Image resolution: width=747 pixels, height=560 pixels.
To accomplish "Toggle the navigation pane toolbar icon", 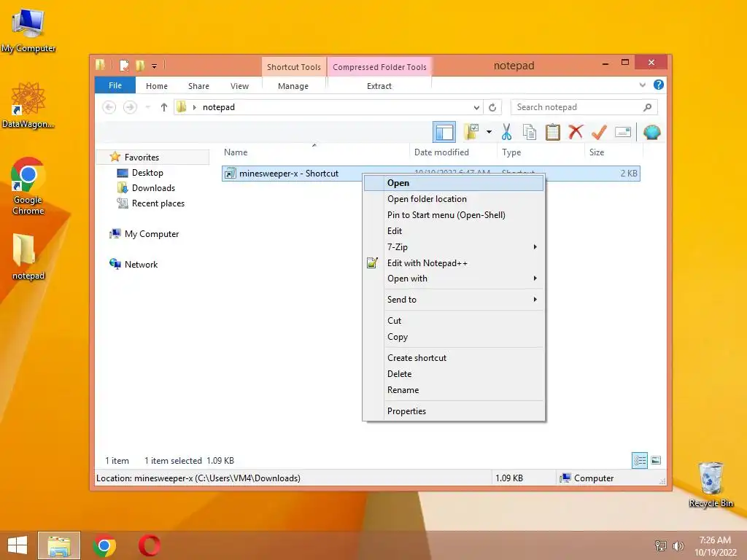I will pos(444,132).
